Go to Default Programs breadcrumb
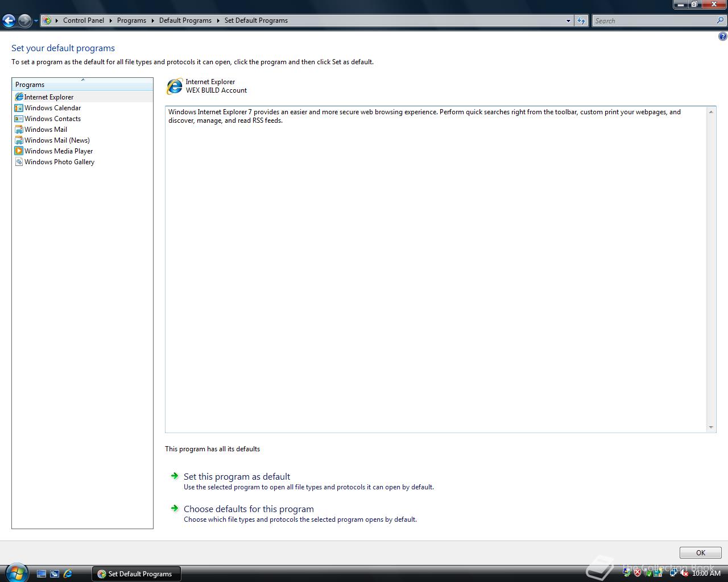The height and width of the screenshot is (582, 728). [185, 20]
